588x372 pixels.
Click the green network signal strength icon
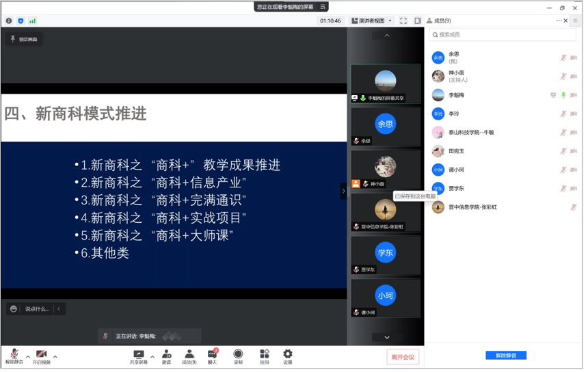point(32,21)
